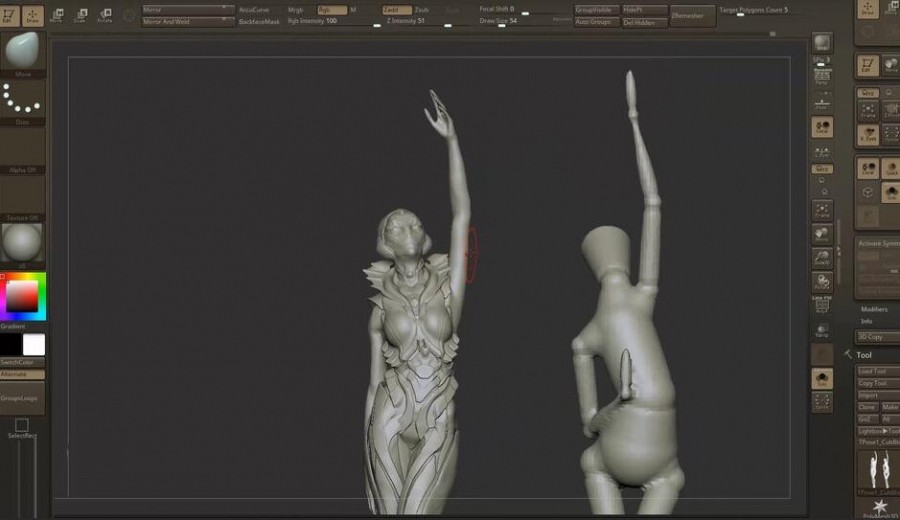Image resolution: width=900 pixels, height=520 pixels.
Task: Toggle Transp transparency mode
Action: coord(822,330)
